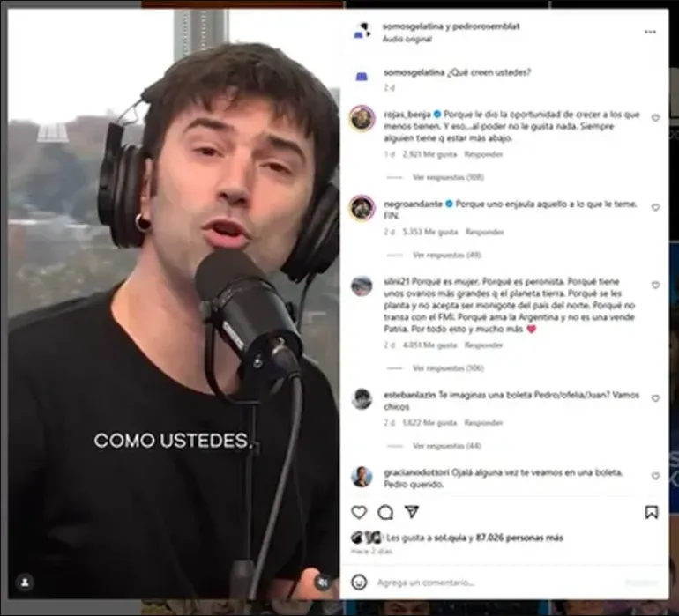Screen dimensions: 679x616
Task: Open rojas_benja's profile avatar
Action: (x=362, y=118)
